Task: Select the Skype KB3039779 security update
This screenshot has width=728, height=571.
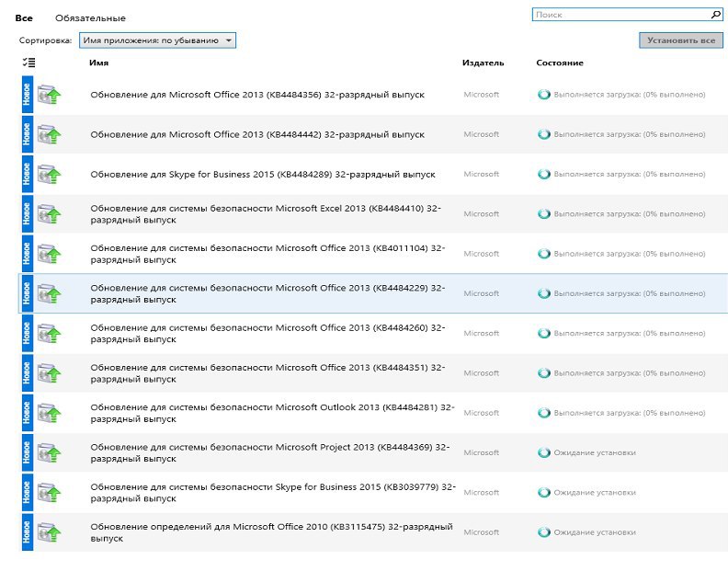Action: (273, 493)
